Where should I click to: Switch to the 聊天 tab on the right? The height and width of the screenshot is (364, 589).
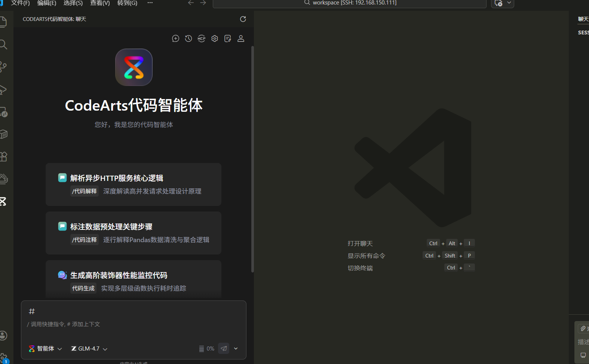pos(583,19)
